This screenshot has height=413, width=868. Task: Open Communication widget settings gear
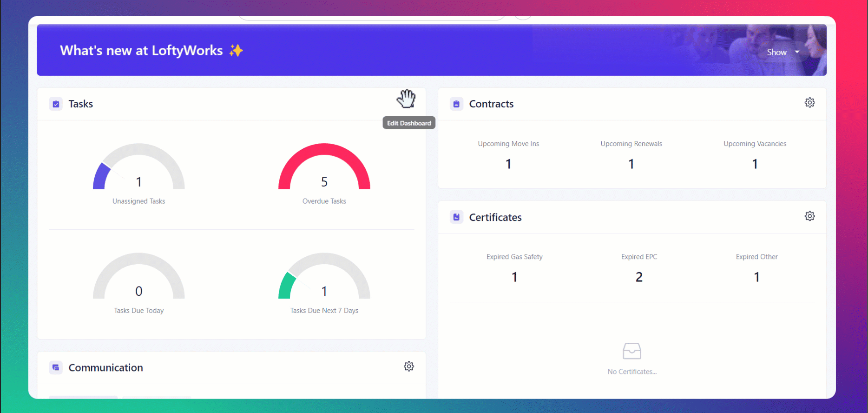[409, 366]
